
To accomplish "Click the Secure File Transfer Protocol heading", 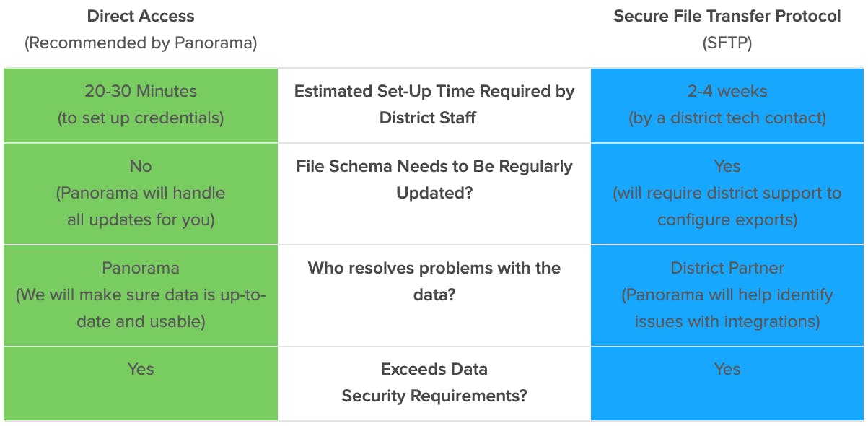I will (727, 16).
